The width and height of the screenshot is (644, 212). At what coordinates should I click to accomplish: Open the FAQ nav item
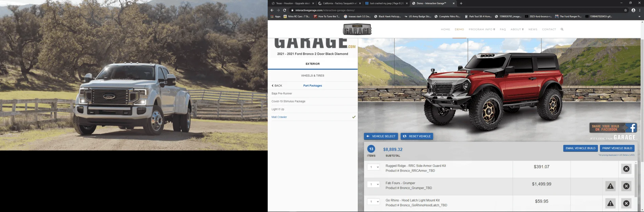(503, 30)
